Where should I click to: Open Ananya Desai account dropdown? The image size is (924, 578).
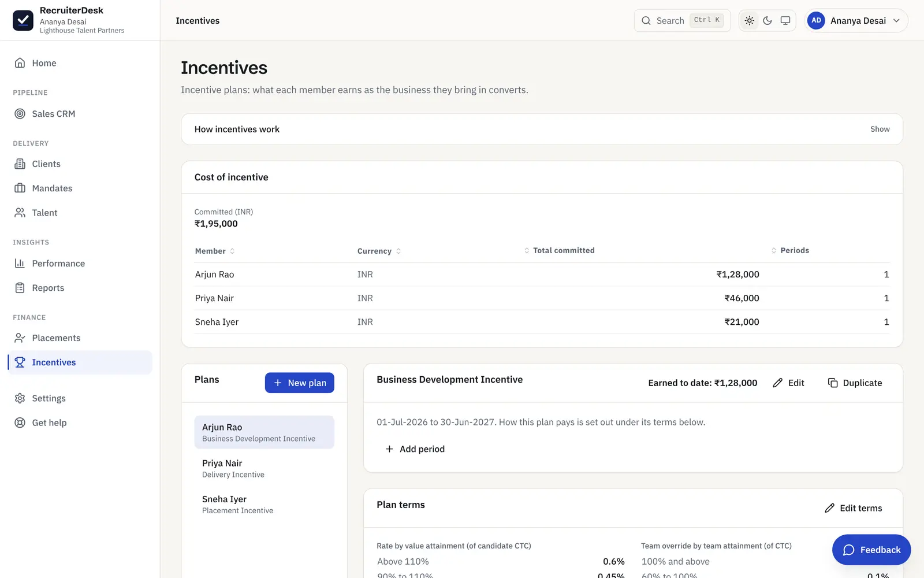856,20
